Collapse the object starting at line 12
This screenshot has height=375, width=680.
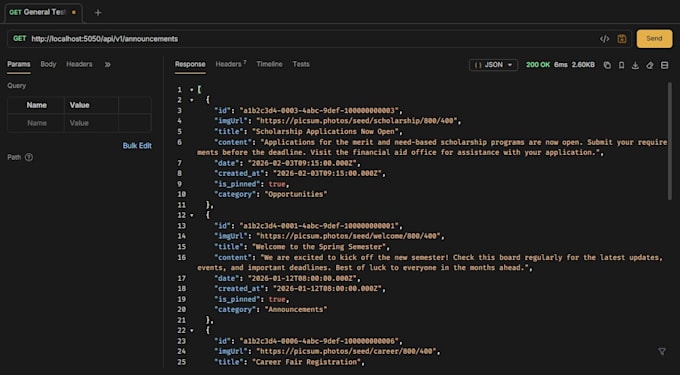pos(191,215)
